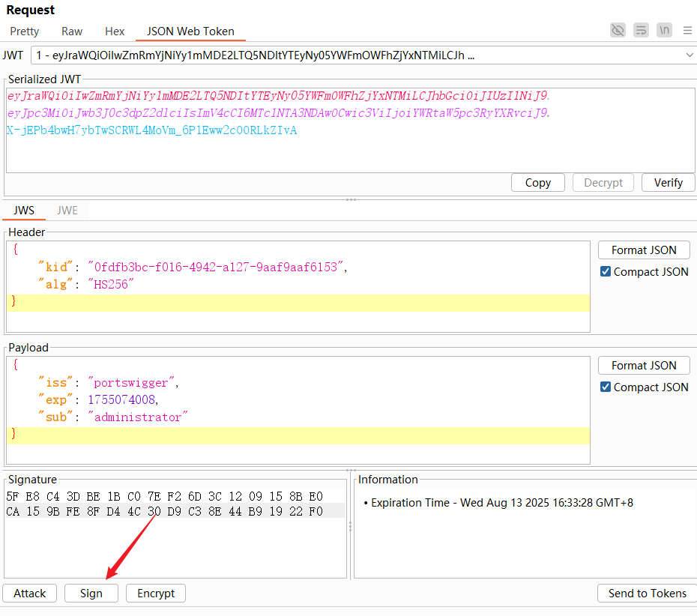Click the red header segment of serialized JWT
Viewport: 697px width, 616px height.
coord(279,96)
